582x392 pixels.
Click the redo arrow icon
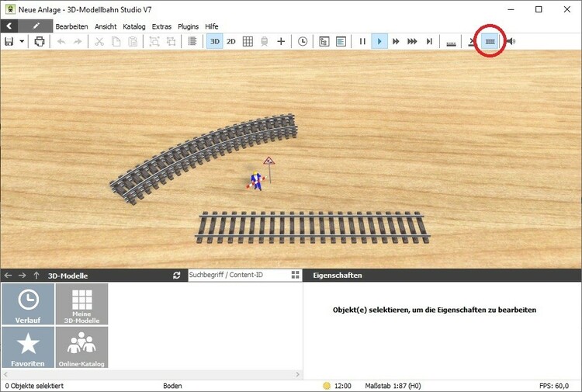pyautogui.click(x=78, y=41)
